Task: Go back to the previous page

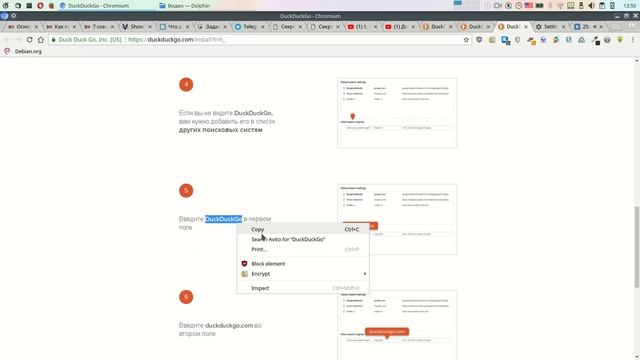Action: [x=7, y=40]
